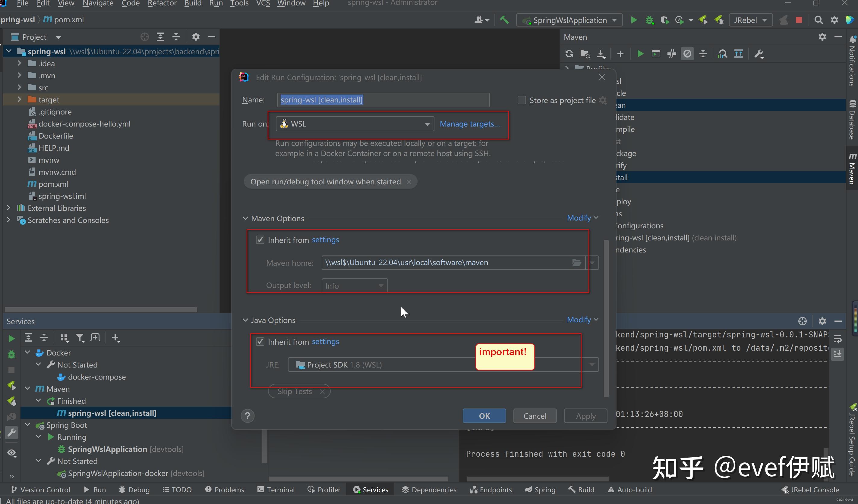Open the Output level Info dropdown

[x=380, y=286]
